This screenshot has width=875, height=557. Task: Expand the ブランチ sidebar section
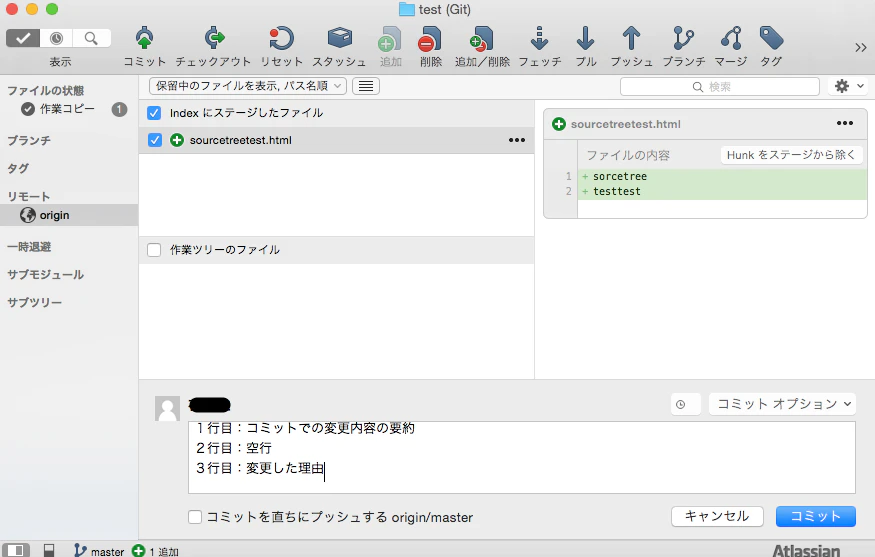click(29, 140)
